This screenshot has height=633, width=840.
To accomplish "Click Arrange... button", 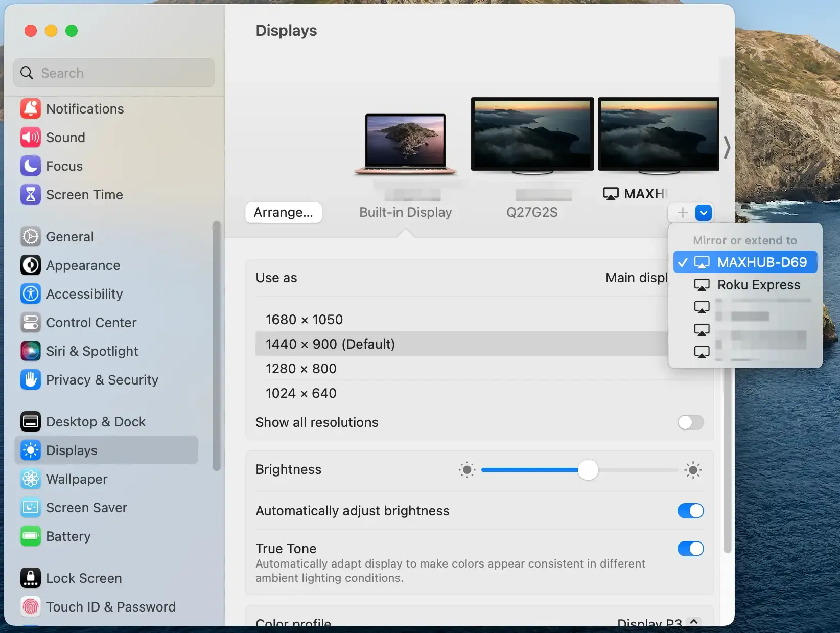I will [284, 212].
